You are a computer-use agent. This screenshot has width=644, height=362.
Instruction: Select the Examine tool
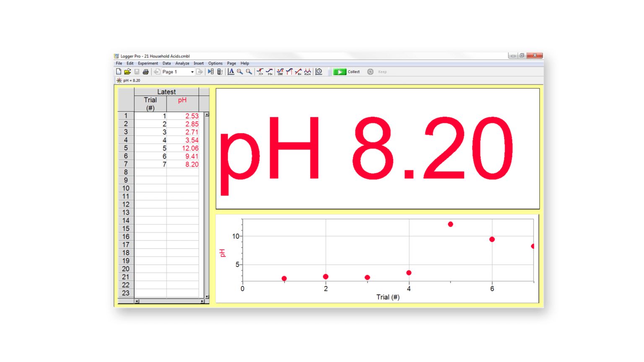pyautogui.click(x=259, y=72)
